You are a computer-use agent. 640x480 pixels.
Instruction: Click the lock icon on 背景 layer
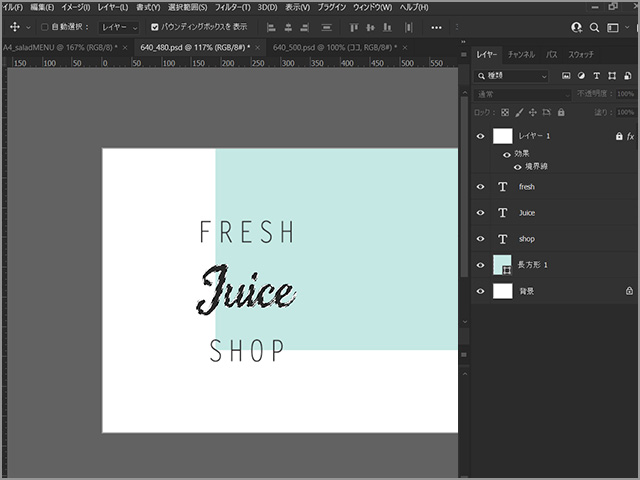pos(629,291)
